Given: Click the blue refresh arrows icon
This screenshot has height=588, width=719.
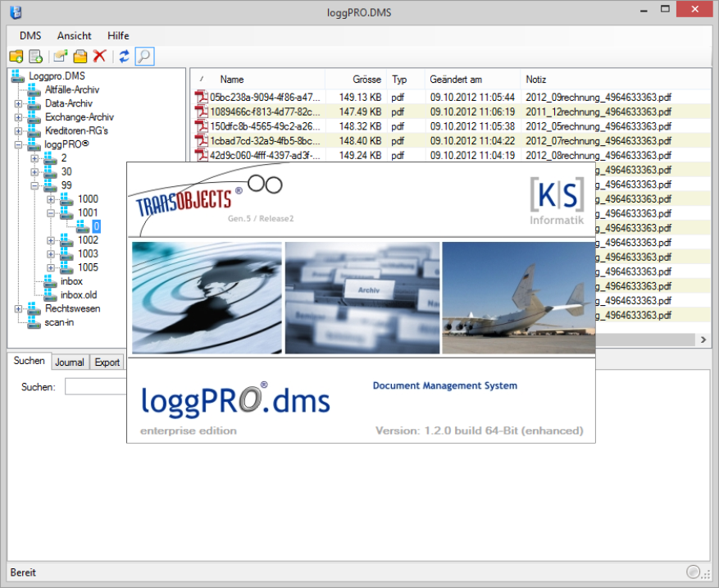Looking at the screenshot, I should point(124,57).
